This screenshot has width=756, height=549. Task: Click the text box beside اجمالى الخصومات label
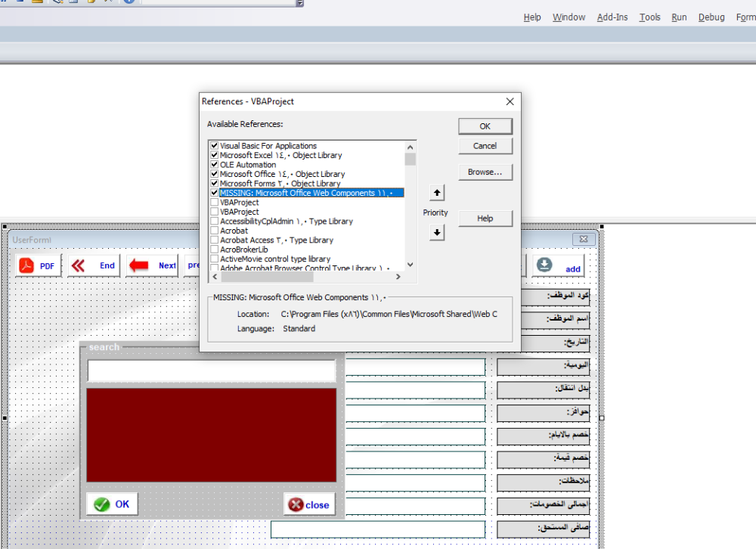click(x=416, y=506)
